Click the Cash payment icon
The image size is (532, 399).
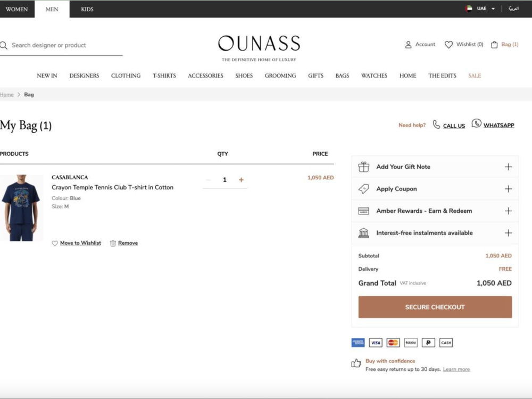point(446,343)
